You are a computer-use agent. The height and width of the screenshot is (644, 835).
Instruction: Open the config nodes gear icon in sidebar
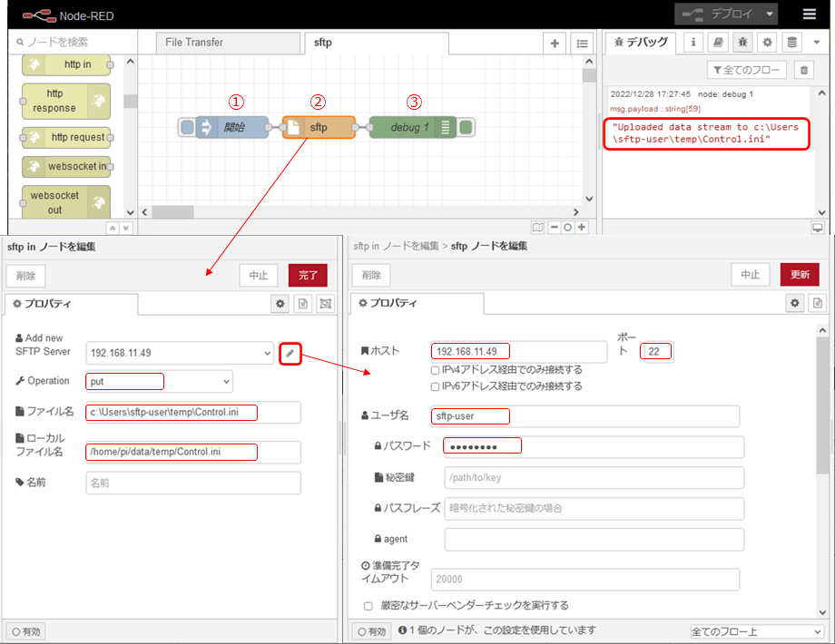(x=767, y=43)
